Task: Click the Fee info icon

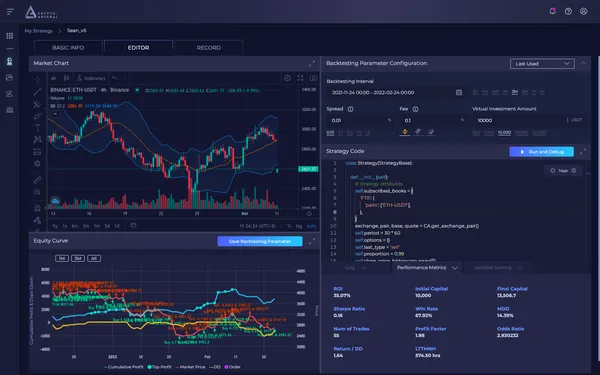Action: [x=415, y=109]
